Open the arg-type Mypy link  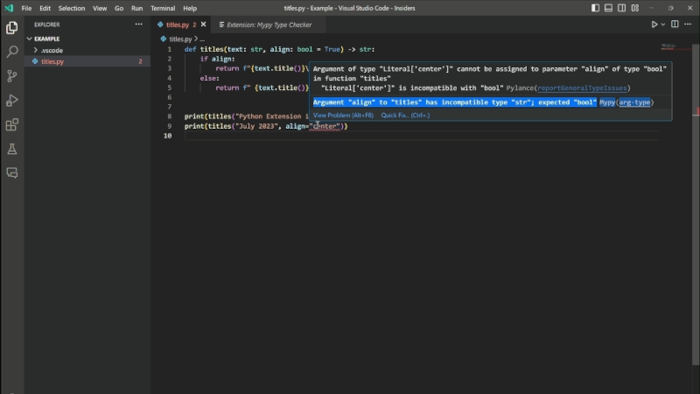pyautogui.click(x=634, y=102)
